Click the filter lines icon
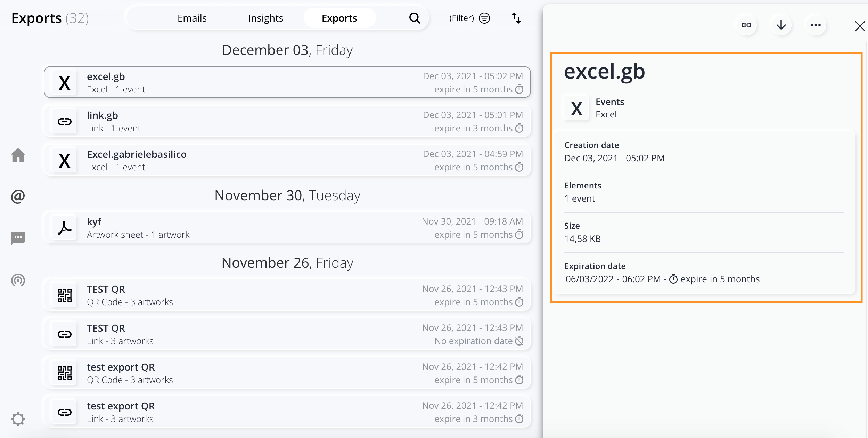 click(484, 18)
